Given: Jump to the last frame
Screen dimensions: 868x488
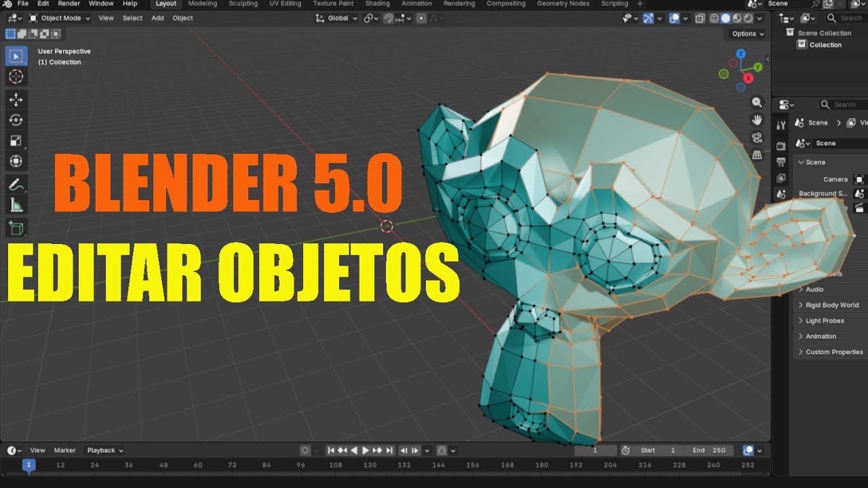Looking at the screenshot, I should pyautogui.click(x=389, y=450).
